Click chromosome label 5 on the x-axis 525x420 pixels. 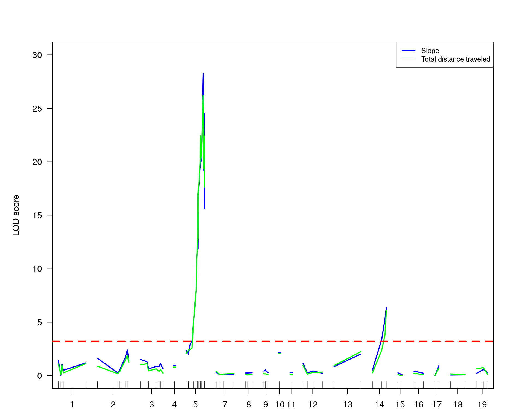pos(195,404)
